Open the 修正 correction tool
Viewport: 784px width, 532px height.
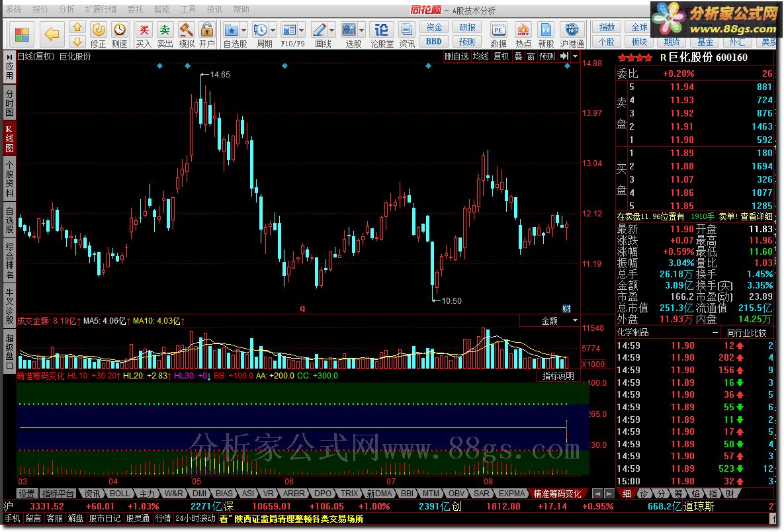tap(98, 34)
